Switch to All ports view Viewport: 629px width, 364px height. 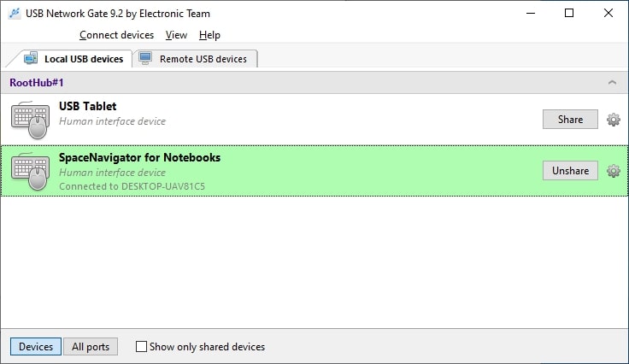90,347
